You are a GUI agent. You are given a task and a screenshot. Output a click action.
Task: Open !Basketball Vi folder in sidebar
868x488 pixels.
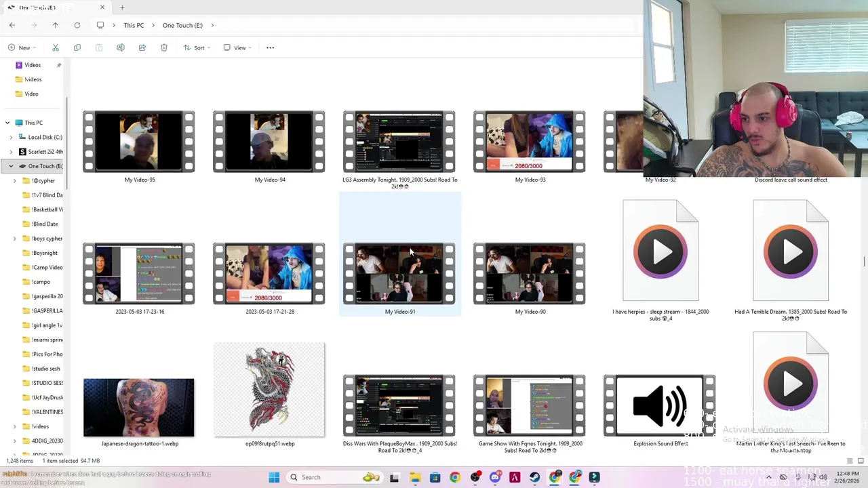(x=46, y=209)
